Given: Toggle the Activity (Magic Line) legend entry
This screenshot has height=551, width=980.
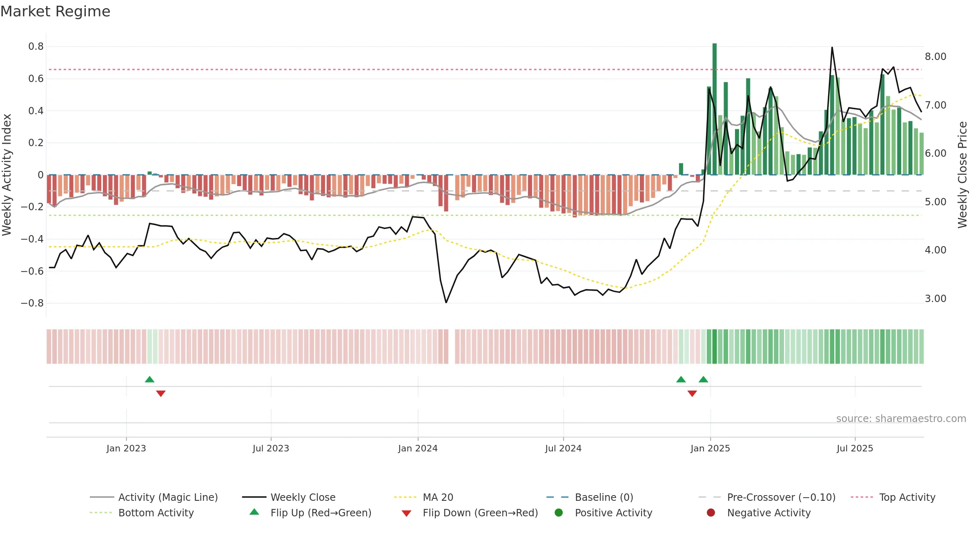Looking at the screenshot, I should coord(154,497).
